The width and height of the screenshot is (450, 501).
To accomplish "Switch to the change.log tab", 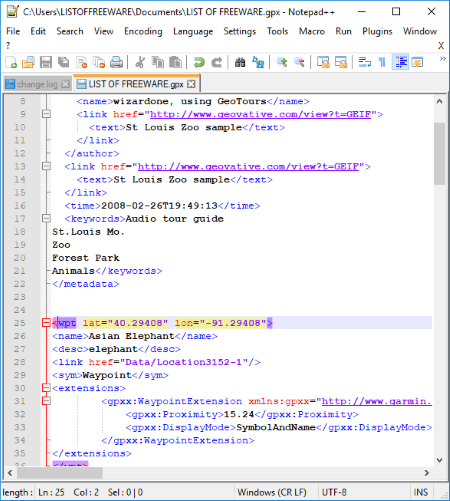I will (x=37, y=84).
